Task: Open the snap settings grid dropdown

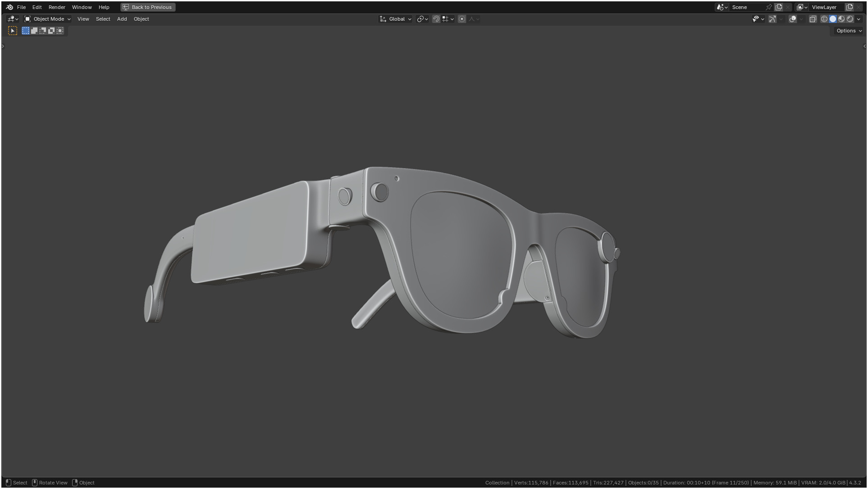Action: (448, 19)
